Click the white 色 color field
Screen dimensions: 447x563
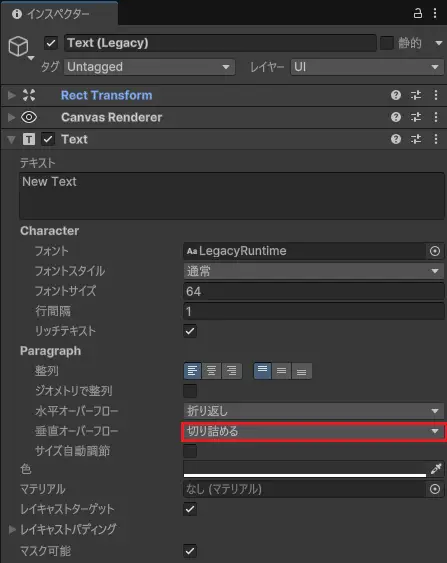coord(305,469)
